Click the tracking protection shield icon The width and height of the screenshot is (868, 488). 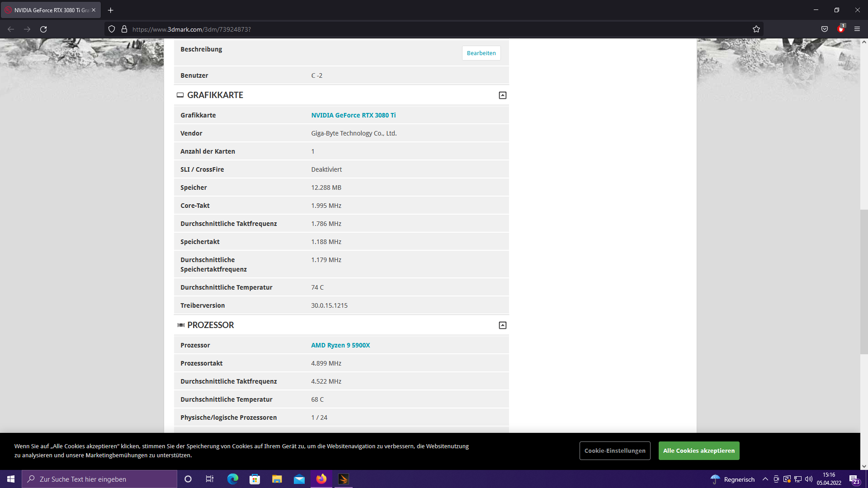tap(112, 29)
